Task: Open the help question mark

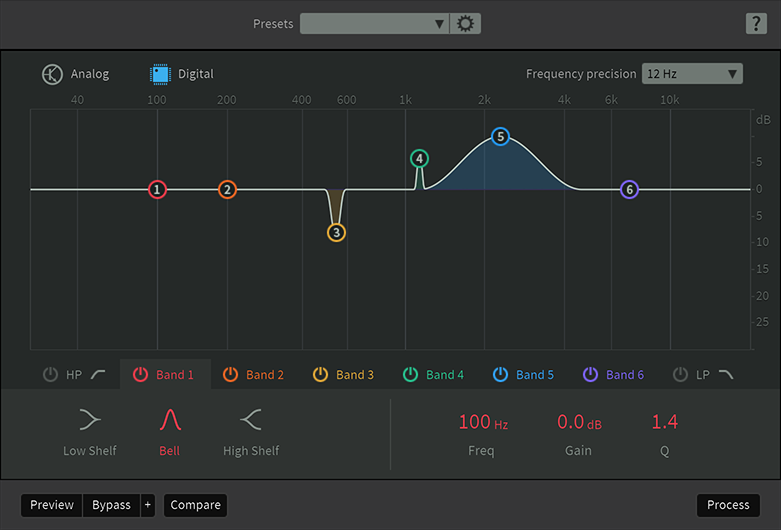Action: pyautogui.click(x=756, y=23)
